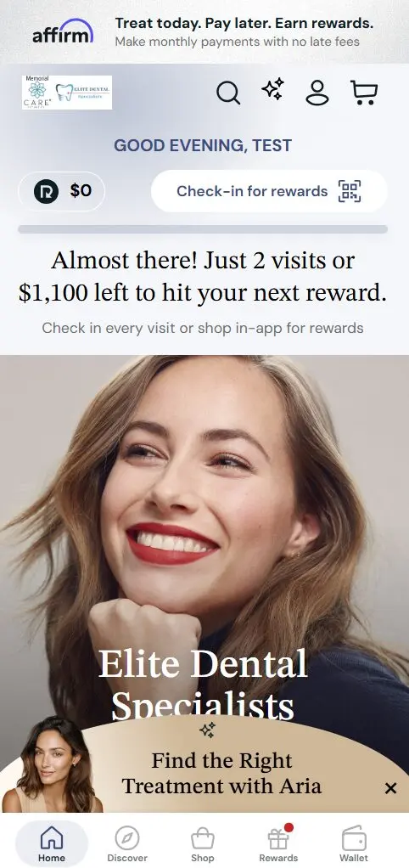Open Find the Right Treatment with Aria
This screenshot has height=868, width=409.
tap(221, 773)
